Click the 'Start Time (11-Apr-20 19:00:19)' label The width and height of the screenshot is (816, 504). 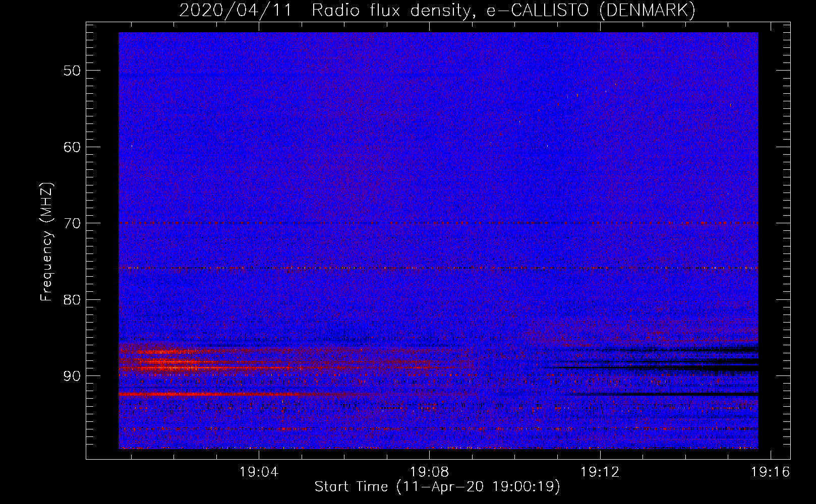tap(437, 487)
